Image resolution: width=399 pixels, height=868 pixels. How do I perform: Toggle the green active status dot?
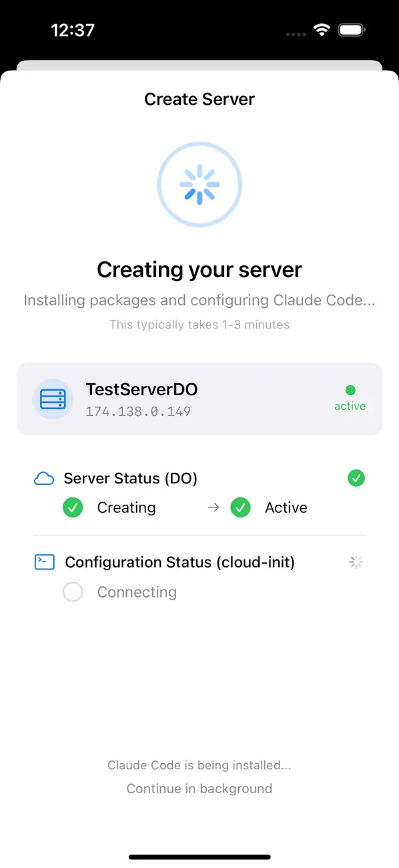(x=351, y=389)
